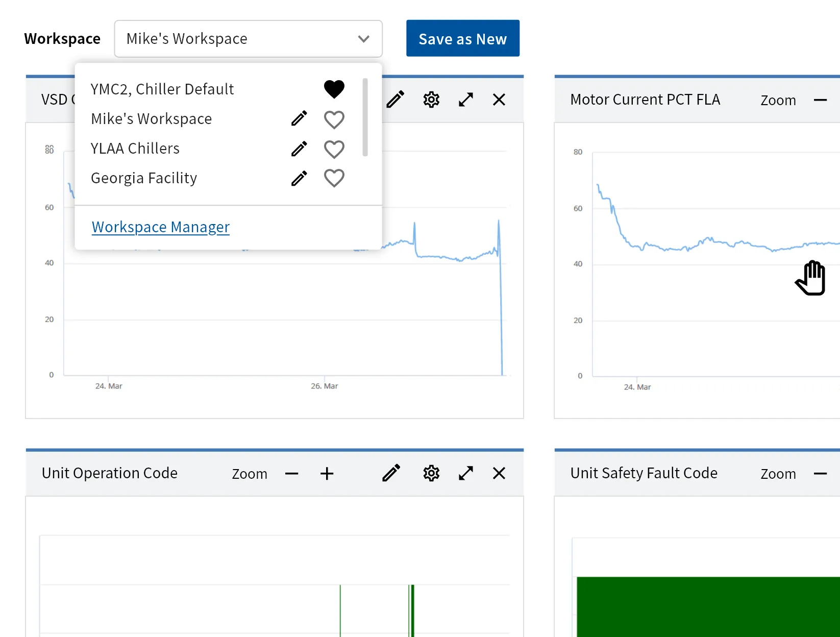Zoom out on Unit Operation Code chart

[x=291, y=474]
